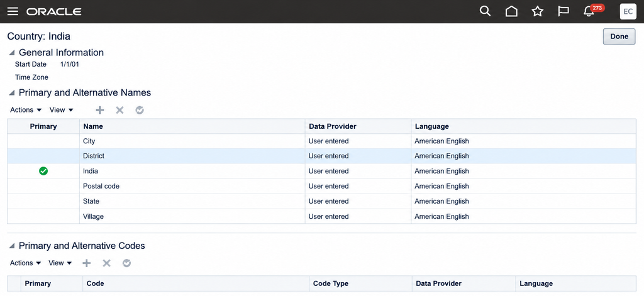Select the Village row
644x296 pixels.
click(321, 216)
